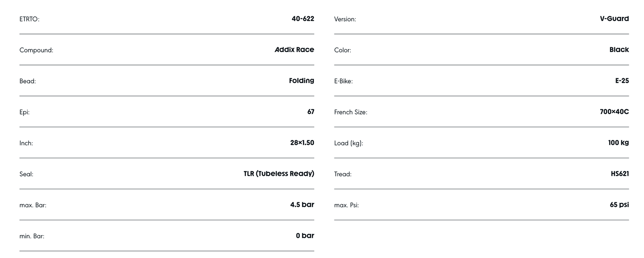Select the 0 bar minimum pressure
Screen dimensions: 644x258
(305, 236)
